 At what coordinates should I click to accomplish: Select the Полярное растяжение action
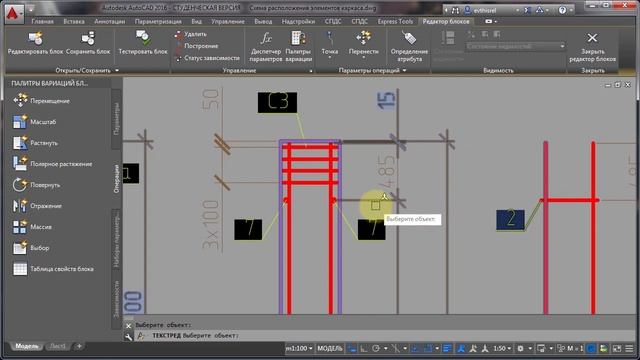52,164
